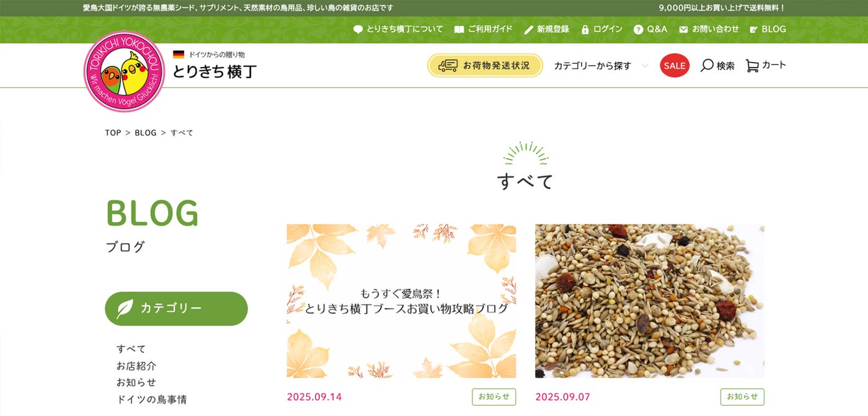Click the question mark icon for Q&A

pos(638,29)
